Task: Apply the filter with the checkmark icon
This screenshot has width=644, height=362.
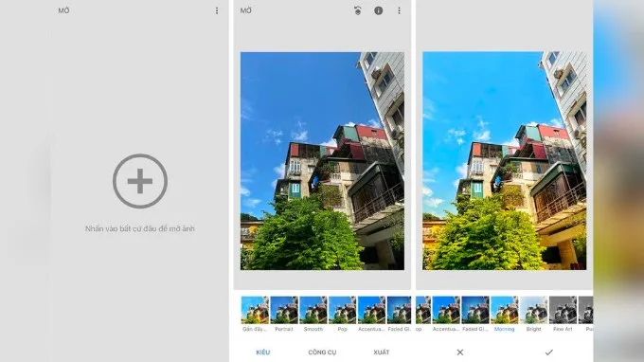Action: tap(548, 353)
